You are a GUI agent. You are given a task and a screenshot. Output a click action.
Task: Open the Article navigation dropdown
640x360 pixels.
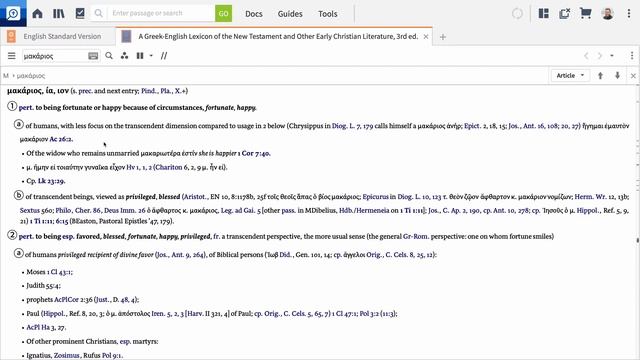pyautogui.click(x=570, y=76)
